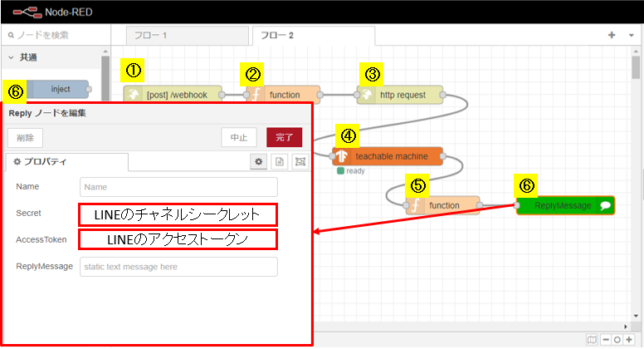644x349 pixels.
Task: Open node properties gear icon in editor
Action: point(258,161)
